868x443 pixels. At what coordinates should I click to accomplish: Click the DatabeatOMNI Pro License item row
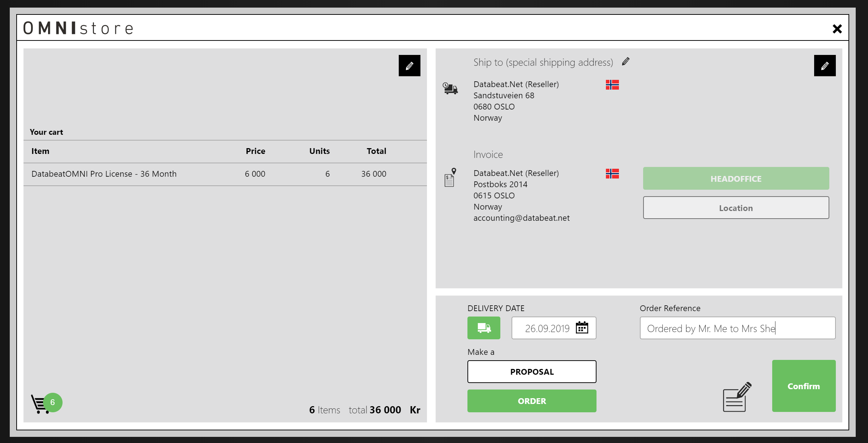click(x=225, y=174)
